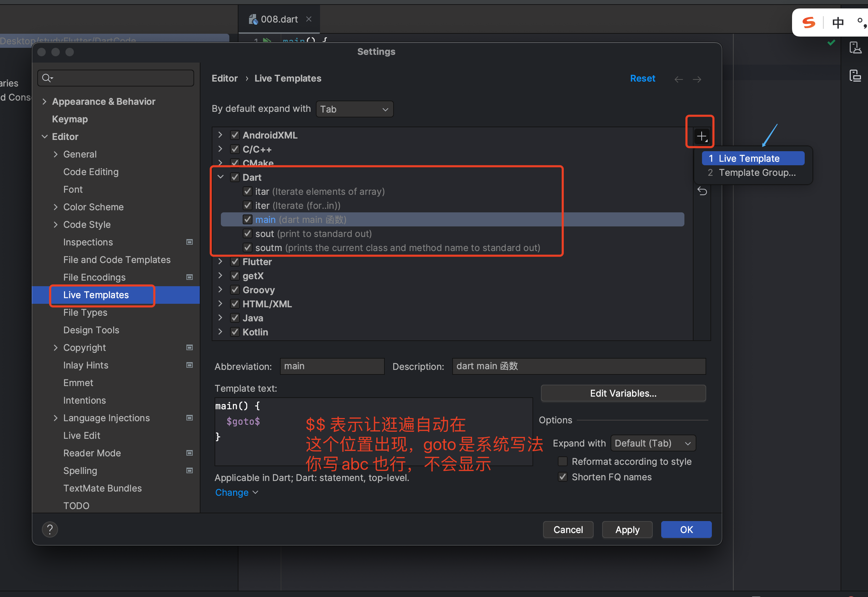Click the revert undo arrow icon
The height and width of the screenshot is (597, 868).
click(702, 191)
